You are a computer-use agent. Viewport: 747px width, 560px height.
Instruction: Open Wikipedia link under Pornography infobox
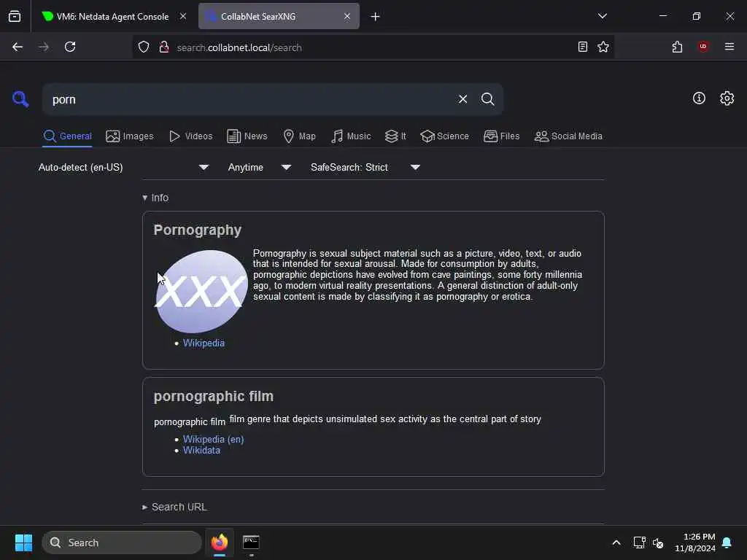(204, 343)
